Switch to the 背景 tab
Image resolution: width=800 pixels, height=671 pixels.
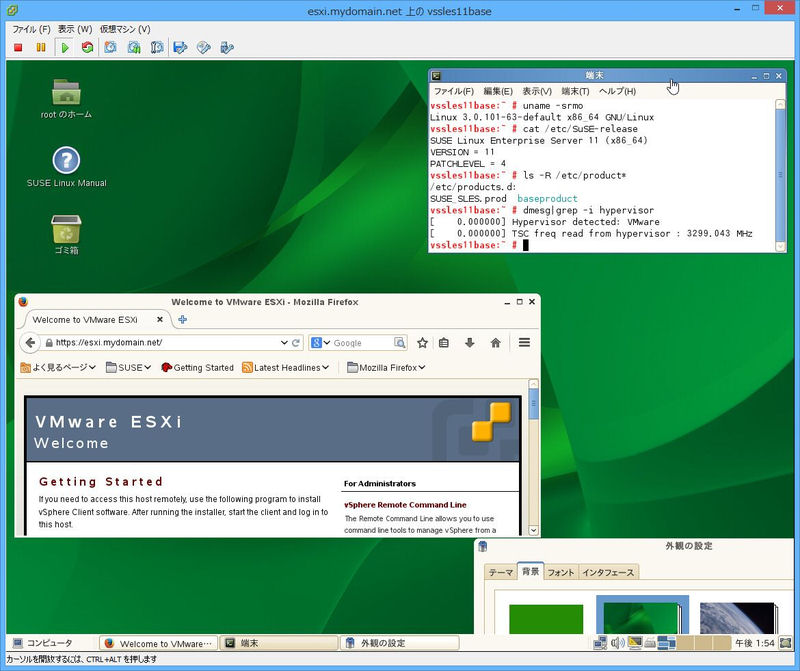[x=530, y=571]
